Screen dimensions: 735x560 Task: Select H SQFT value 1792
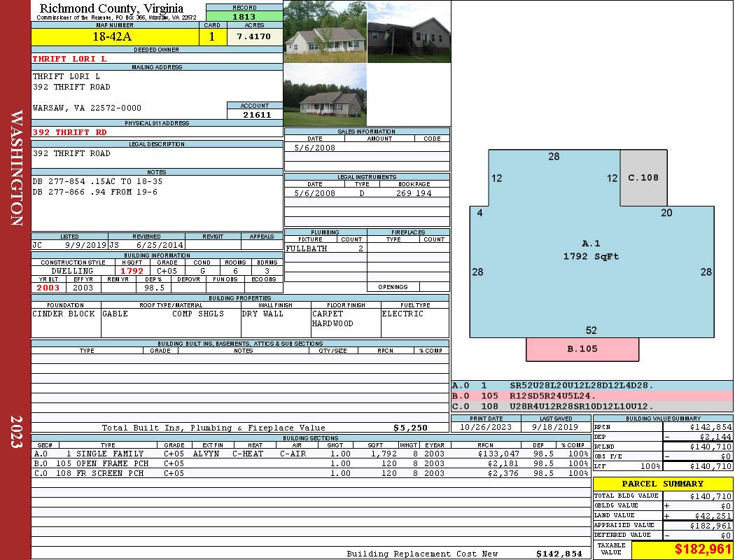click(x=132, y=271)
